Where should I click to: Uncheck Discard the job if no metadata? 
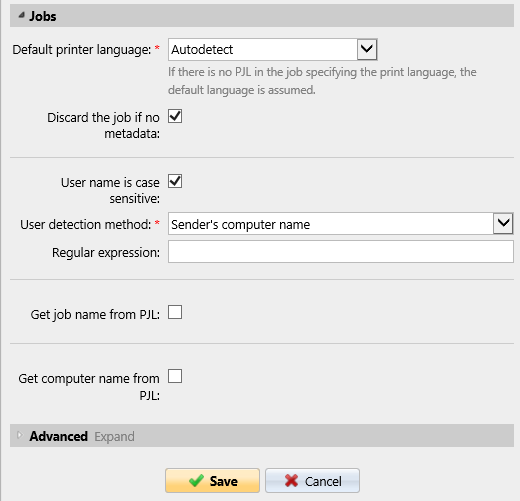click(175, 116)
